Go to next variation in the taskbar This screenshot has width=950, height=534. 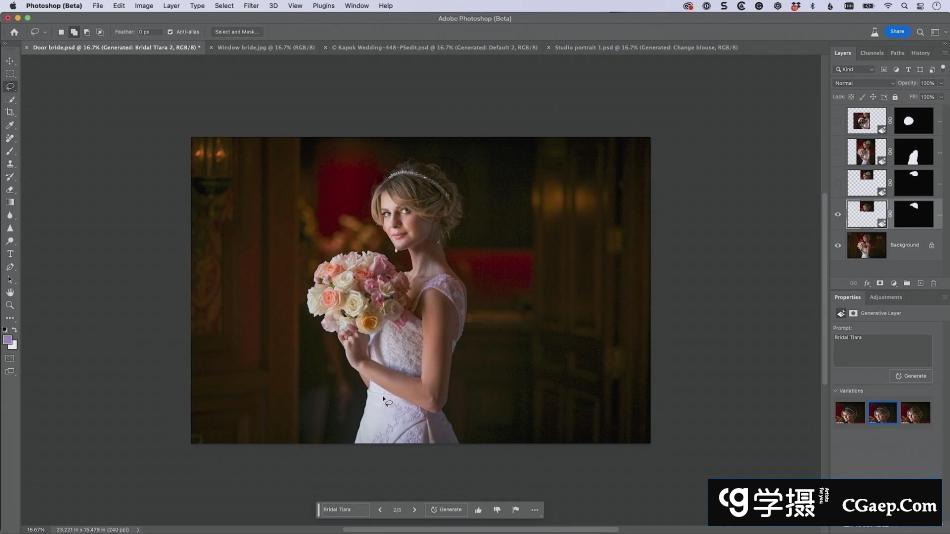415,510
